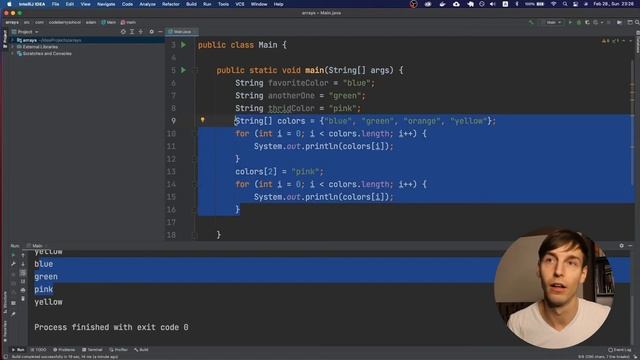Click the macOS volume icon in menu bar

[493, 4]
